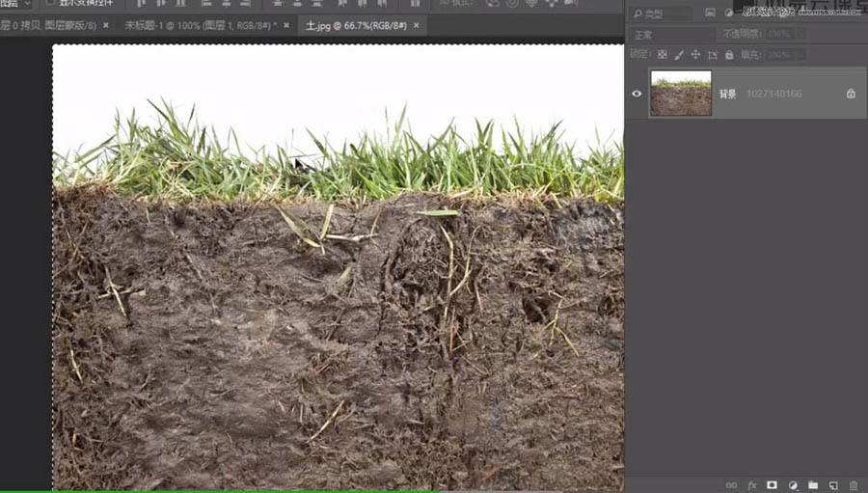
Task: Switch to the 未标题-1 document tab
Action: pyautogui.click(x=200, y=26)
